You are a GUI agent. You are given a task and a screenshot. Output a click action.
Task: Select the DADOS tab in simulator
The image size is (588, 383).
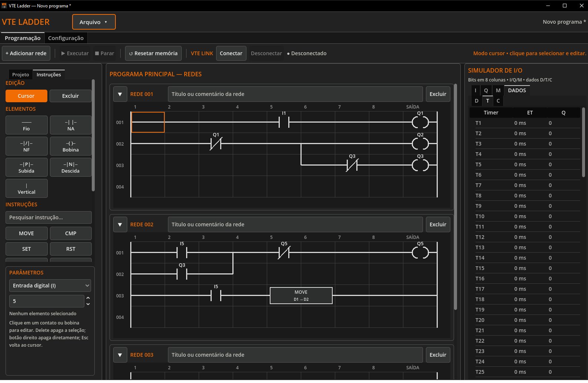click(x=517, y=90)
